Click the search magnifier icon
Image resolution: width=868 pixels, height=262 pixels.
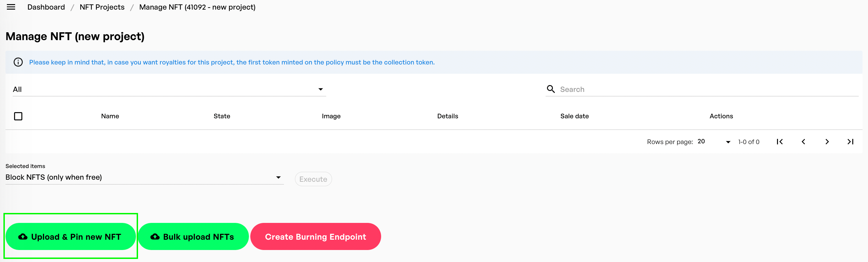coord(551,89)
